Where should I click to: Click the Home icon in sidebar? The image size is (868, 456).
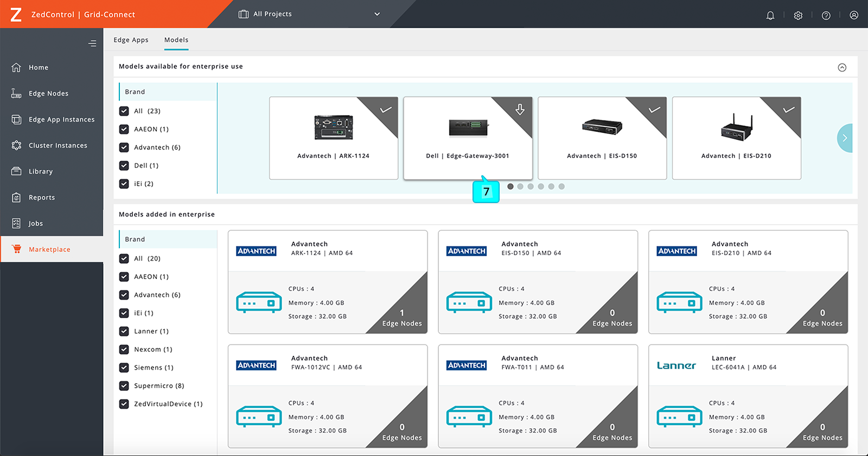16,67
